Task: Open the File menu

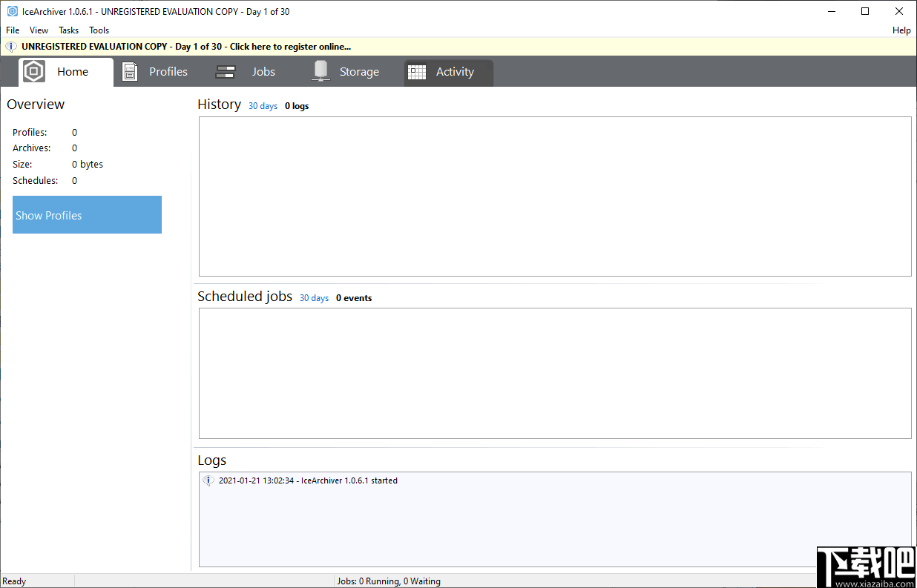Action: pyautogui.click(x=13, y=30)
